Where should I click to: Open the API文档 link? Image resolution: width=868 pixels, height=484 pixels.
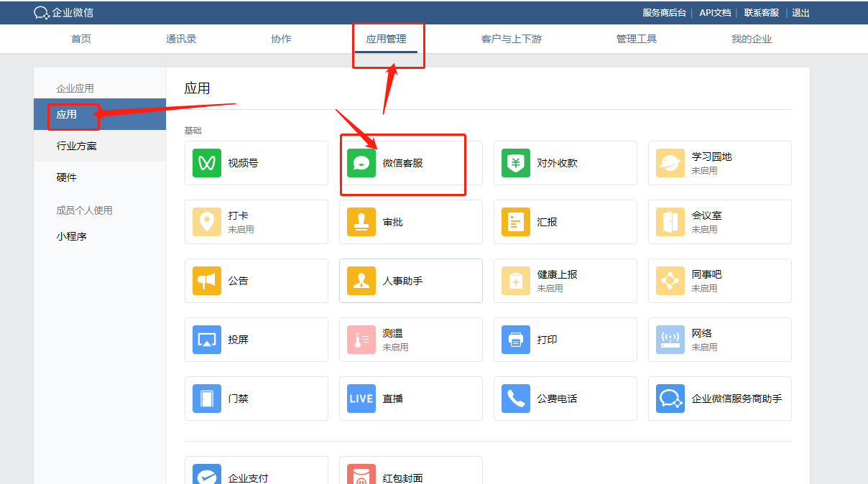(715, 13)
